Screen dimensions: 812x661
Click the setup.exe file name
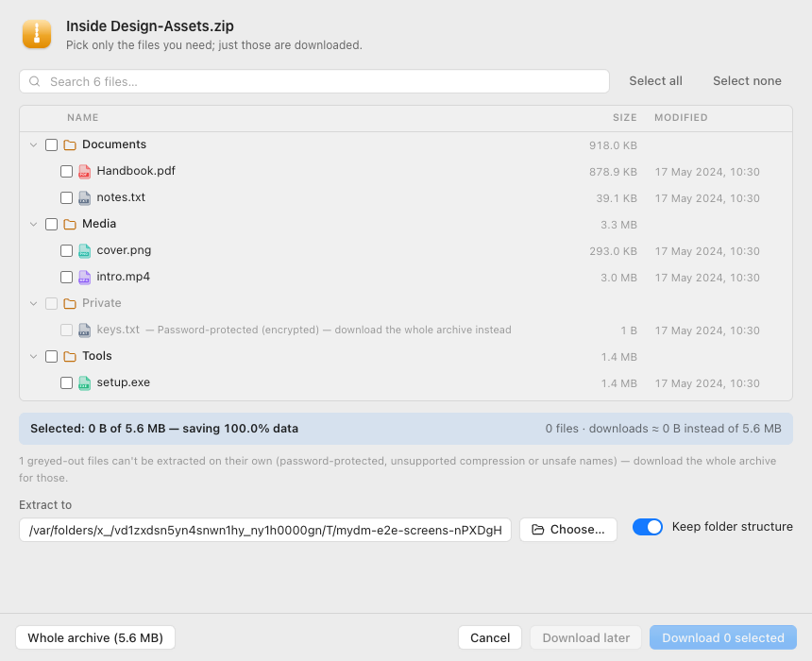click(124, 382)
